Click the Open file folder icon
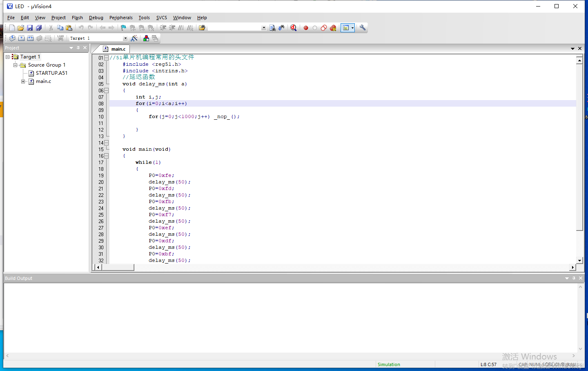 [x=21, y=28]
